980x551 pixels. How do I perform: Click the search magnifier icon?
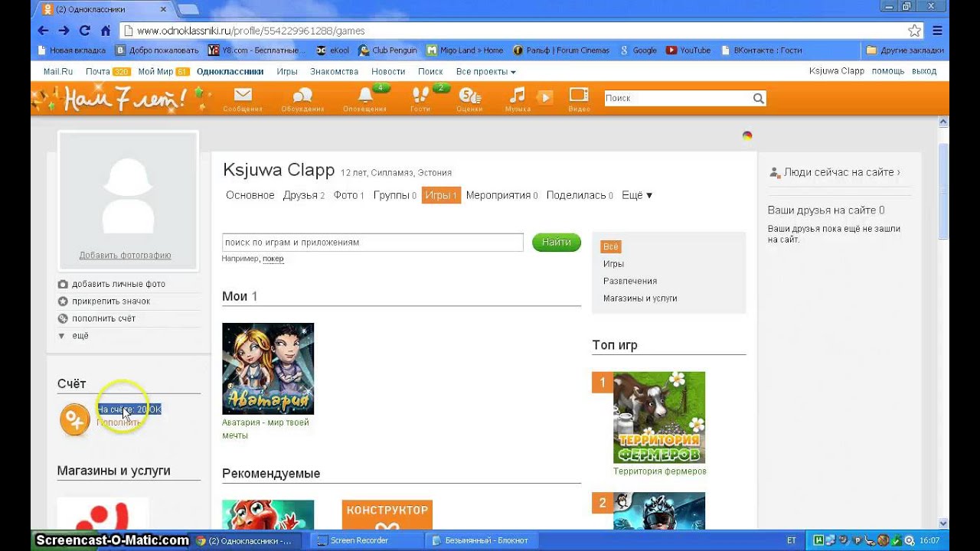point(758,98)
